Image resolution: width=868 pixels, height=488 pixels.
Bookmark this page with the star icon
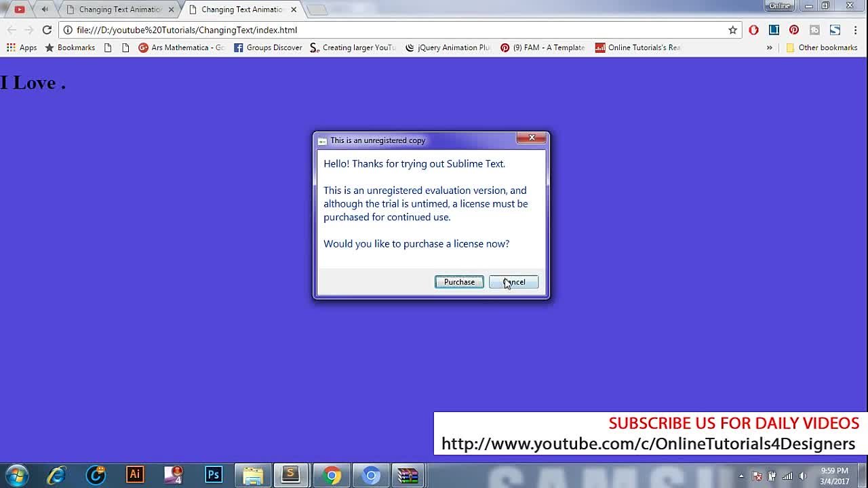[732, 30]
